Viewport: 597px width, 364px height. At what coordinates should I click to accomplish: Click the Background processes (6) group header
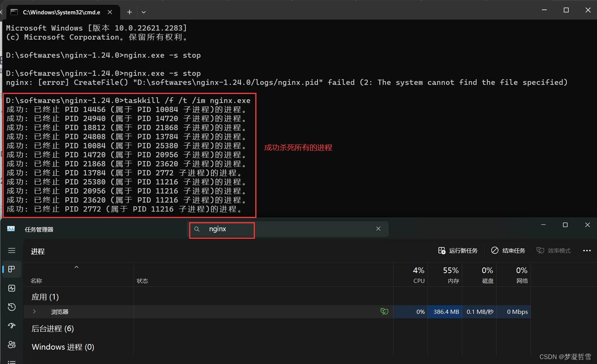coord(52,329)
